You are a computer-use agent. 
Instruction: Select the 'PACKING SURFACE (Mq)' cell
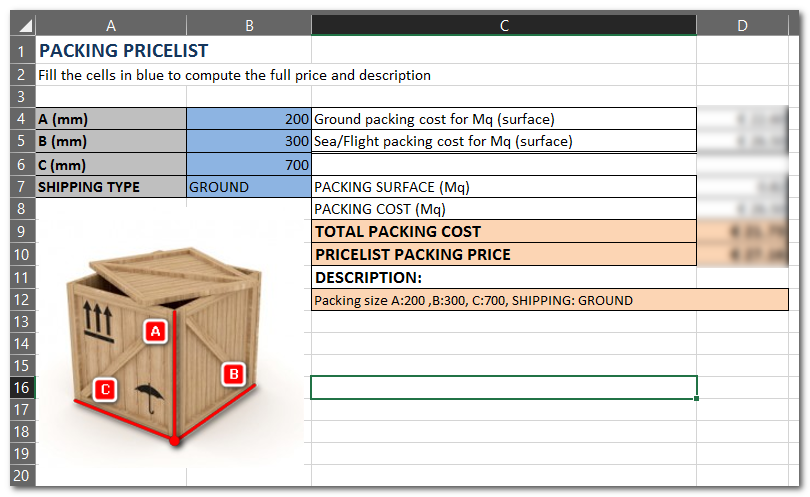[x=504, y=187]
